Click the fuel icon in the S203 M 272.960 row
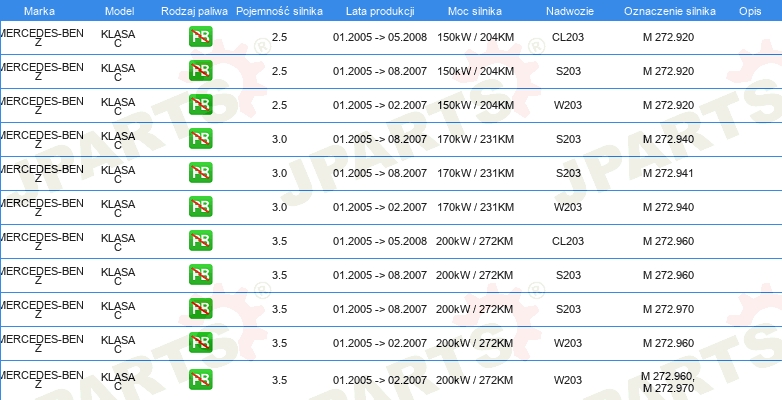Viewport: 782px width, 400px height. (200, 274)
